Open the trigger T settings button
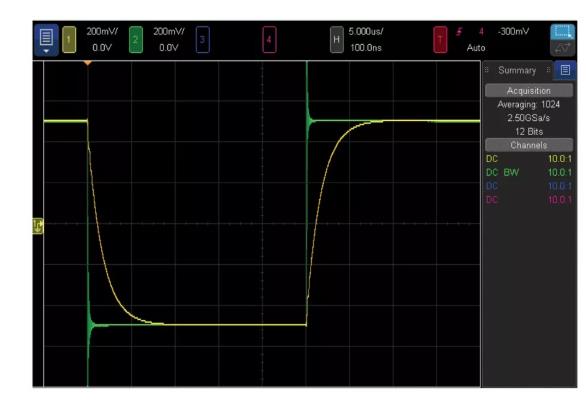Image resolution: width=586 pixels, height=400 pixels. 440,40
